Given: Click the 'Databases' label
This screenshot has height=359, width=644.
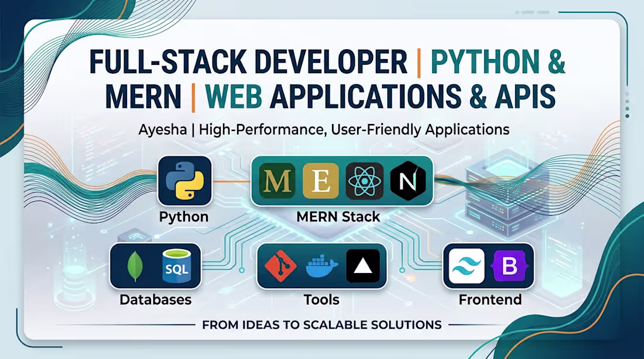Looking at the screenshot, I should pyautogui.click(x=155, y=299).
